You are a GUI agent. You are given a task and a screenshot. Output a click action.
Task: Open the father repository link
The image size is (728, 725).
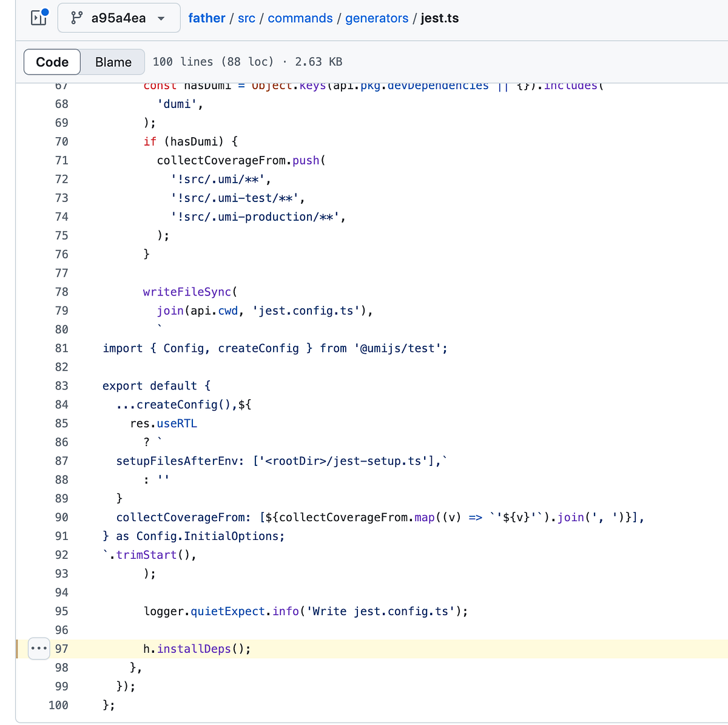206,18
